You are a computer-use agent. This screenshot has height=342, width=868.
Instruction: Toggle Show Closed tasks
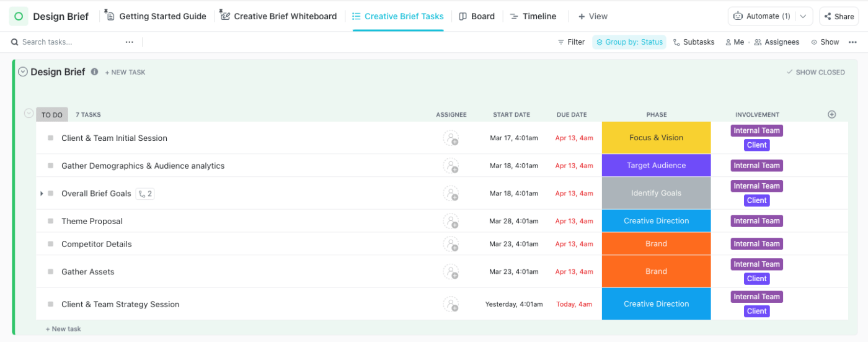point(815,72)
